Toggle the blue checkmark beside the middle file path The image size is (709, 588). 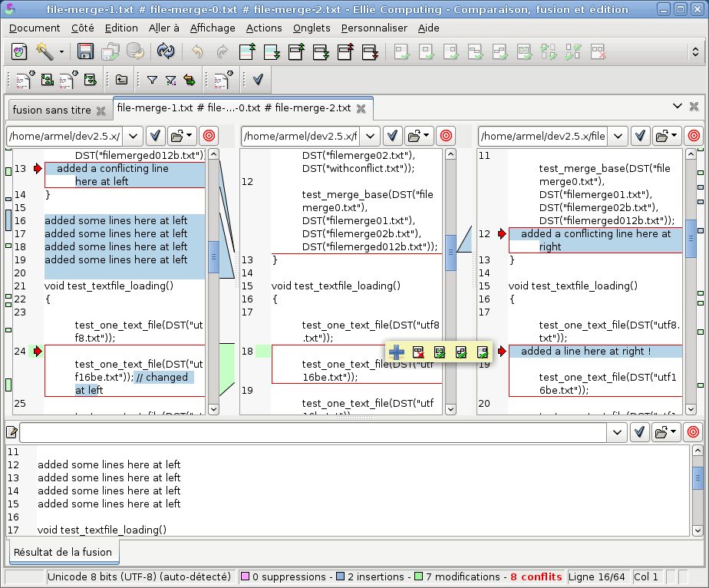[393, 136]
